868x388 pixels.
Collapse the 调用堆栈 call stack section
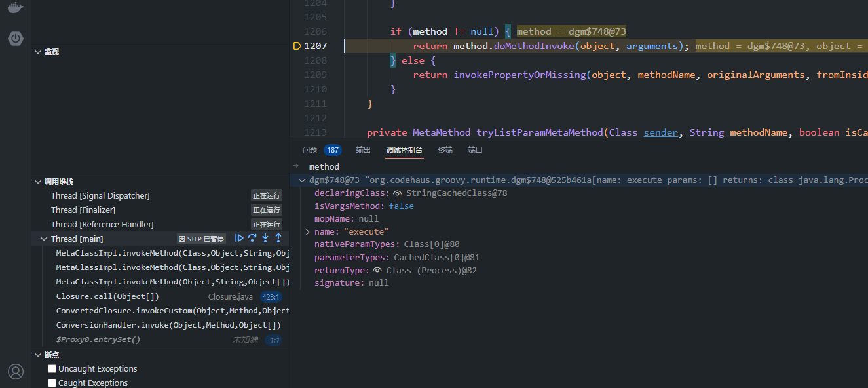point(38,182)
